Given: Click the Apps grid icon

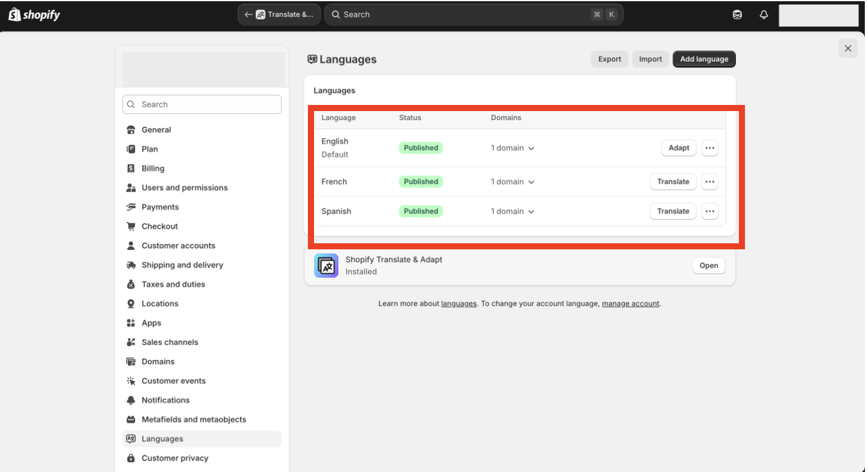Looking at the screenshot, I should (x=131, y=323).
